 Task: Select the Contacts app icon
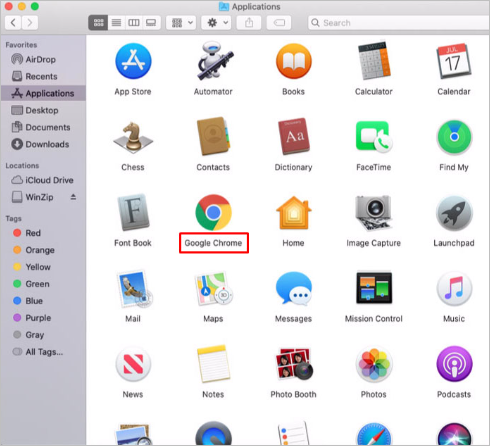pyautogui.click(x=213, y=136)
